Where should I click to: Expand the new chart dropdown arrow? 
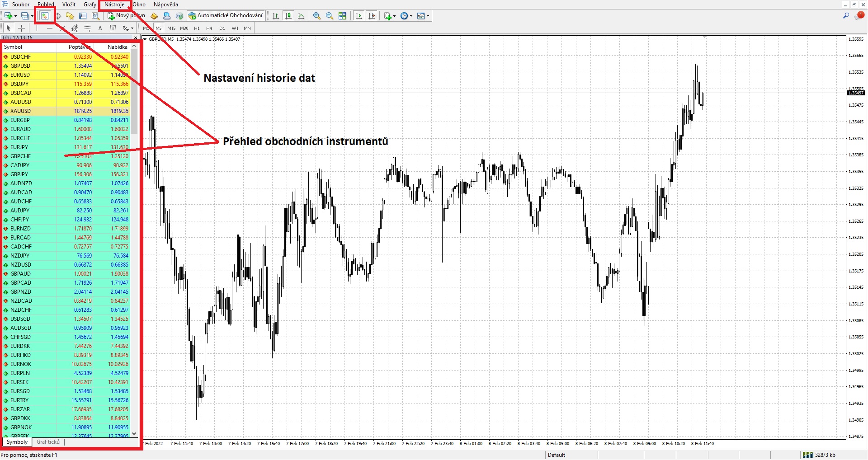point(16,16)
